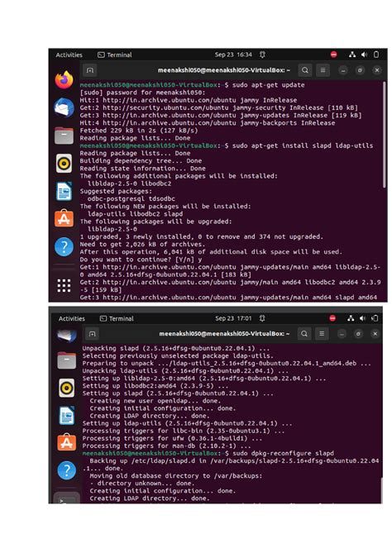This screenshot has width=392, height=553.
Task: Launch LibreOffice Writer in lower screenshot dock
Action: 67,416
